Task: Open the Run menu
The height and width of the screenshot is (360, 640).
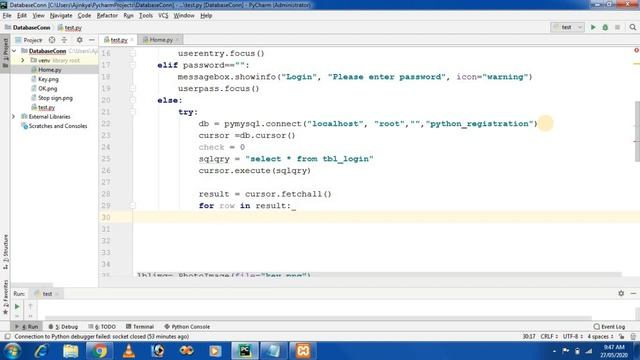Action: [x=128, y=16]
